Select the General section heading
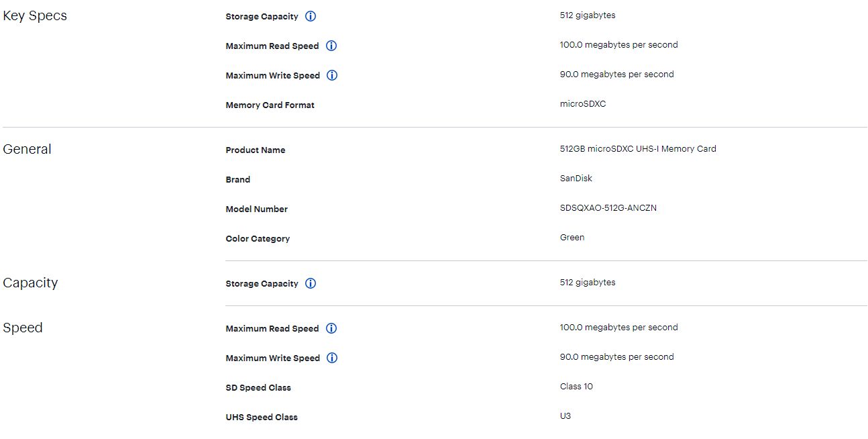This screenshot has height=439, width=868. (x=28, y=149)
